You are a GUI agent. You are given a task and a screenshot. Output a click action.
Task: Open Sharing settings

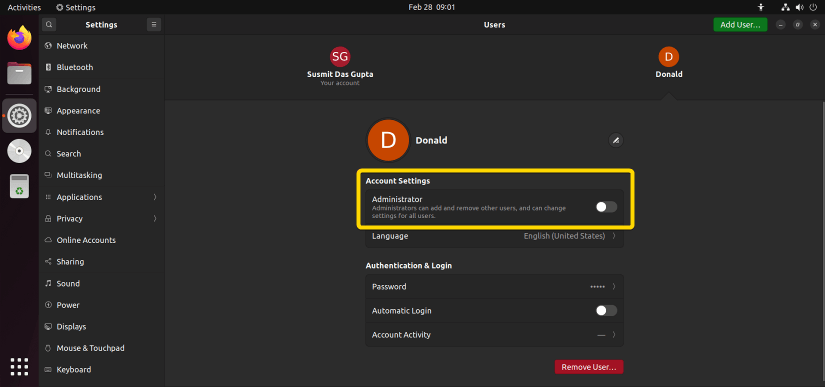(102, 262)
